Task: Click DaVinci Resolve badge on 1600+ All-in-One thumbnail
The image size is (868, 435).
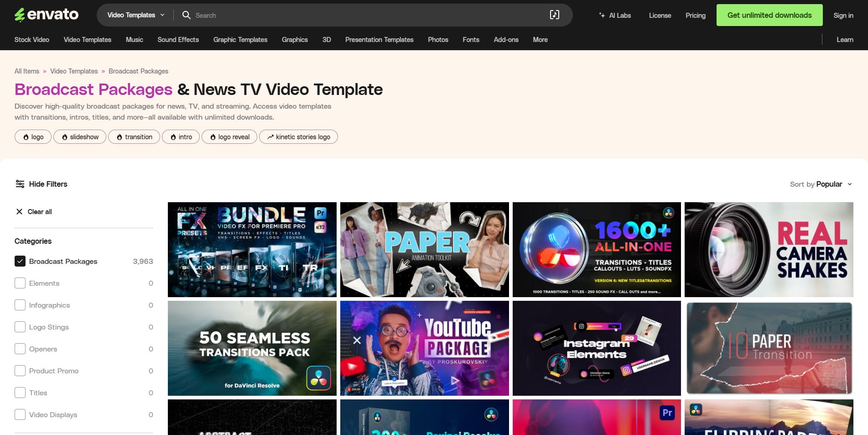Action: click(669, 213)
